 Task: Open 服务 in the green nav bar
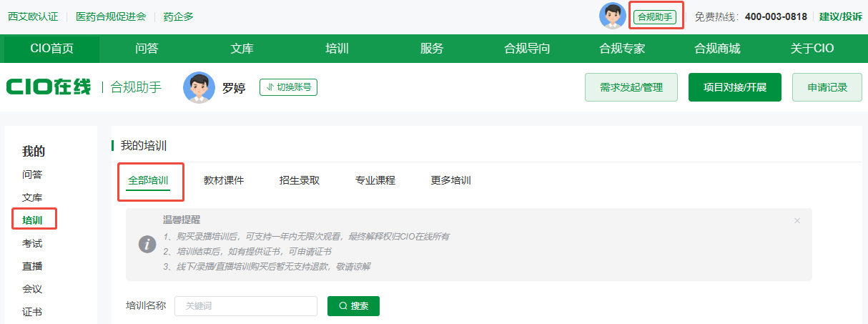coord(432,49)
